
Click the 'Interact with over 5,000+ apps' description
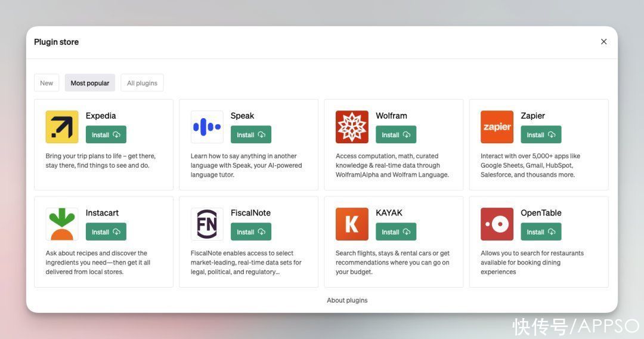[x=530, y=165]
